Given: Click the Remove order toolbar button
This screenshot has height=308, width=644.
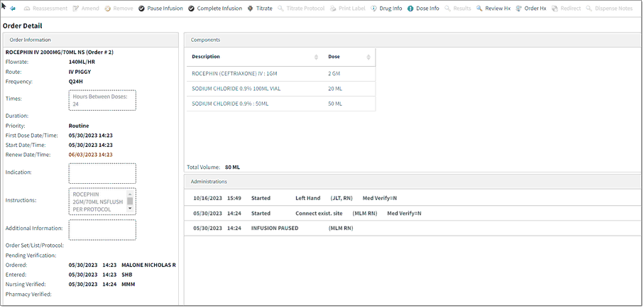Looking at the screenshot, I should tap(119, 9).
